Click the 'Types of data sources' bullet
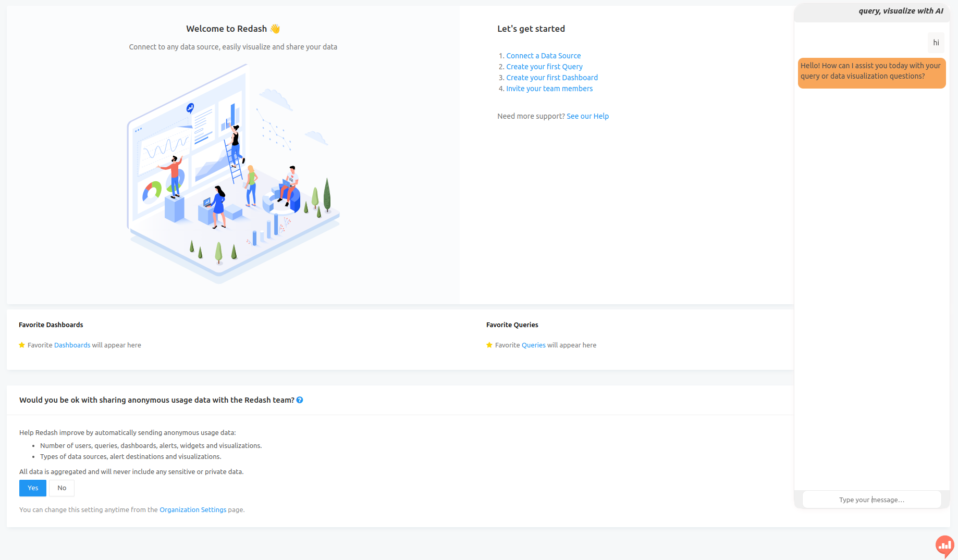 click(131, 456)
